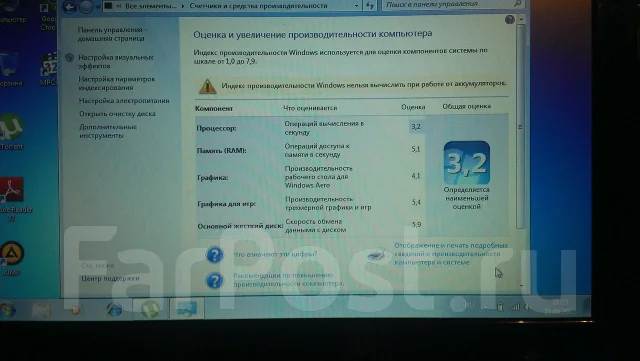The height and width of the screenshot is (361, 640).
Task: Open the help question mark icon
Action: coord(509,19)
